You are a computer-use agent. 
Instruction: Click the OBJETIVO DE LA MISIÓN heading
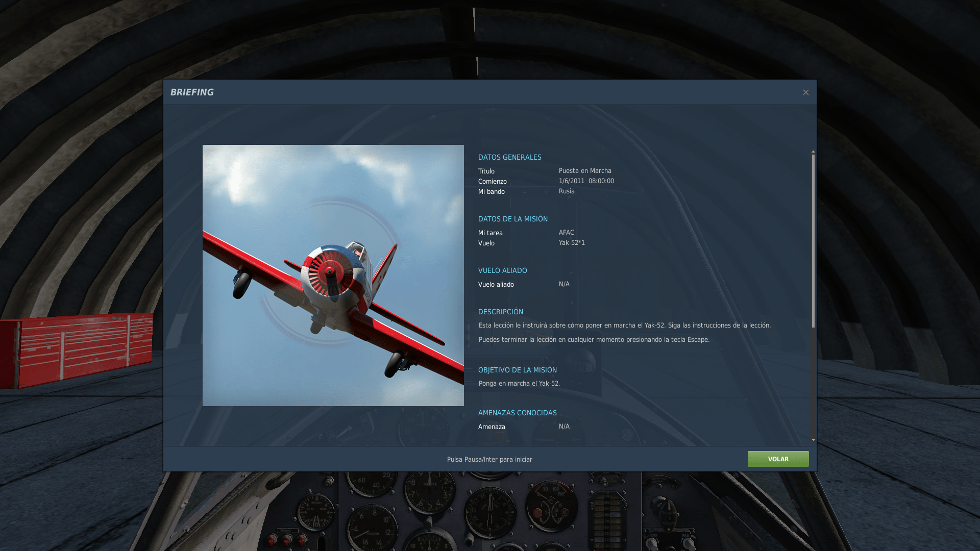pyautogui.click(x=517, y=370)
